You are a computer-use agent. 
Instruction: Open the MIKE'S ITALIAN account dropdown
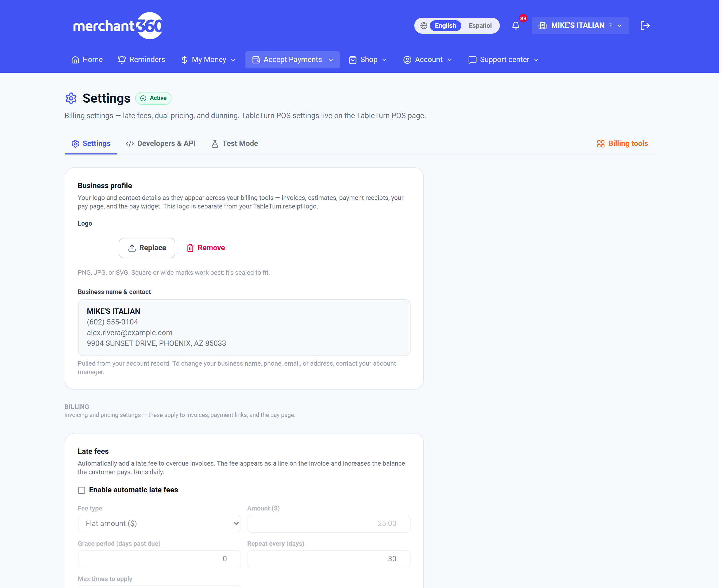[580, 26]
